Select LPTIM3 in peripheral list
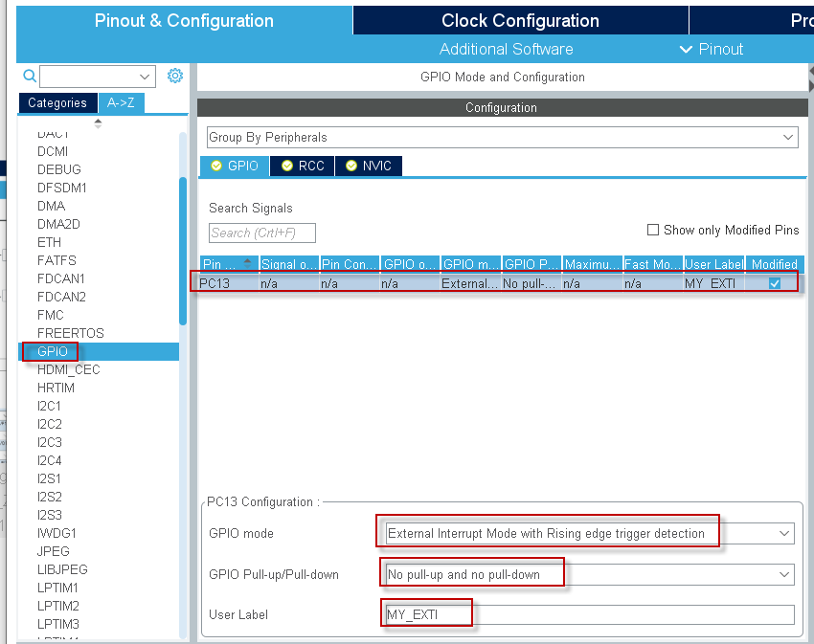Viewport: 814px width, 644px height. (58, 624)
